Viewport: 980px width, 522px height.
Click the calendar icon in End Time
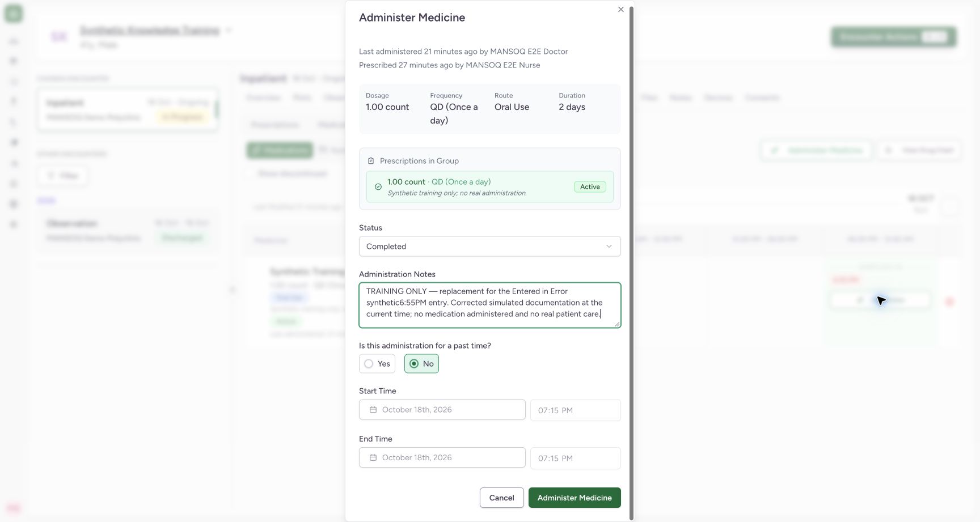click(373, 458)
